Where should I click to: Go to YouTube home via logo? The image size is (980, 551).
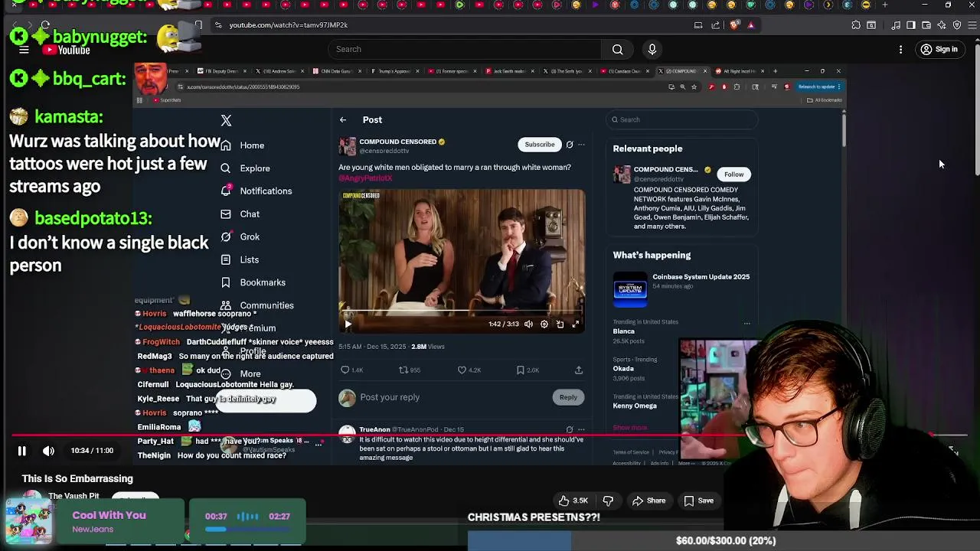pos(67,50)
